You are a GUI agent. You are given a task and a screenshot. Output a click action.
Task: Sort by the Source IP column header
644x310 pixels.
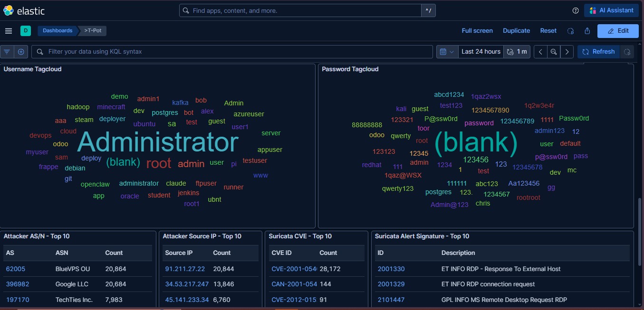click(x=179, y=253)
